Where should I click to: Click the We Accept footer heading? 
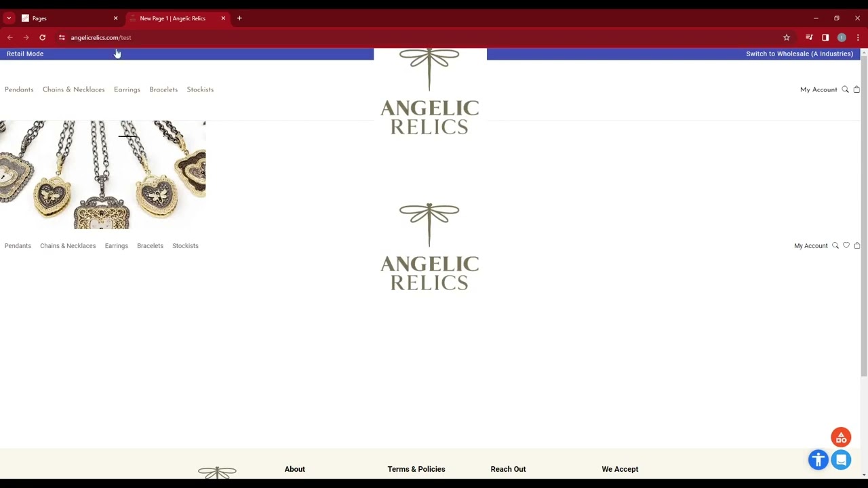620,469
